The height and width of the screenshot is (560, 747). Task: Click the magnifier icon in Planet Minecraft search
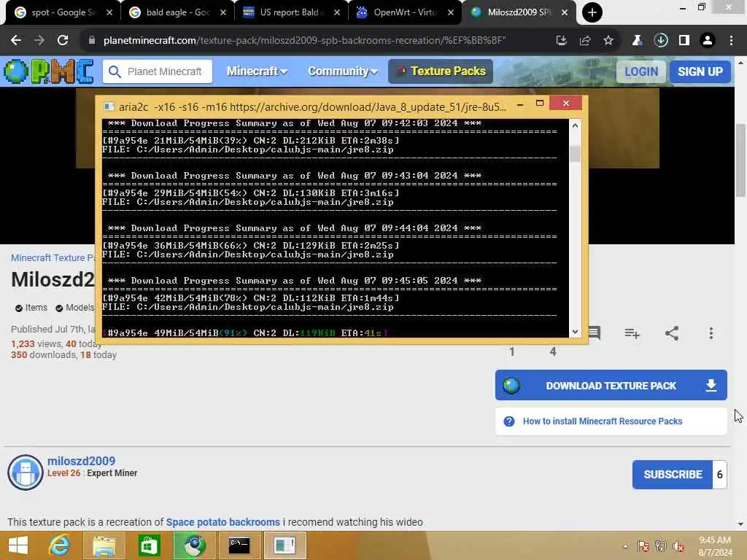(115, 71)
